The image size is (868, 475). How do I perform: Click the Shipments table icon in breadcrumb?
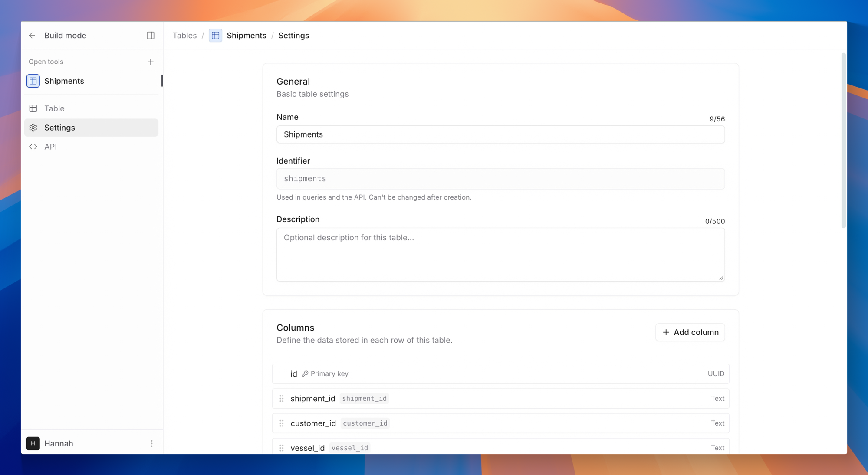(x=216, y=36)
